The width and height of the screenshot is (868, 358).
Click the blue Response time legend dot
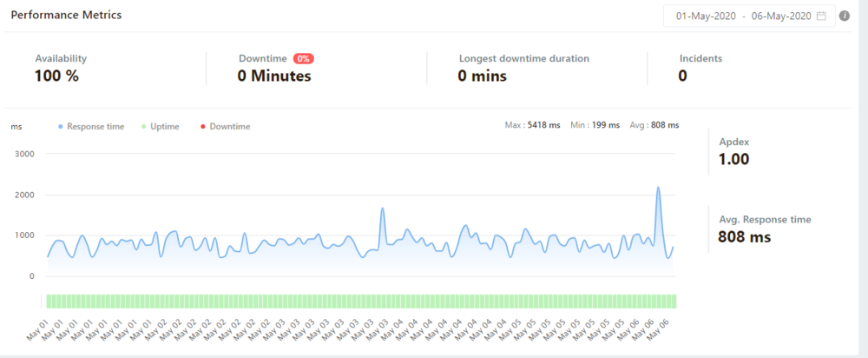click(x=60, y=127)
